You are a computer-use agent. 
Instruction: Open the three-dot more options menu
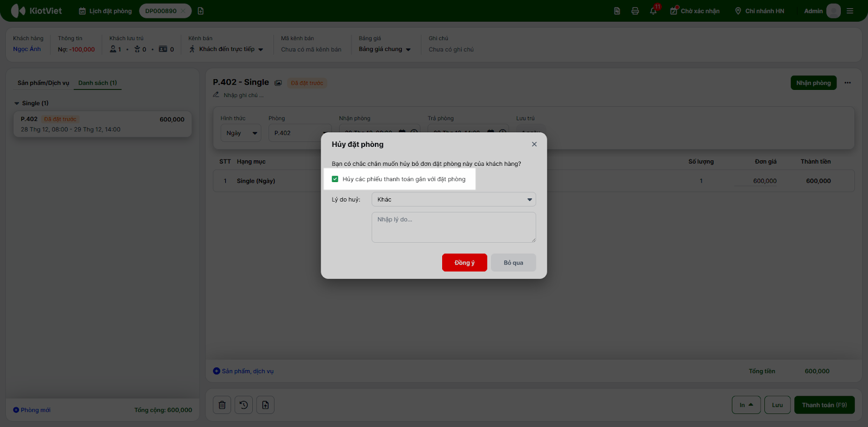click(x=847, y=83)
